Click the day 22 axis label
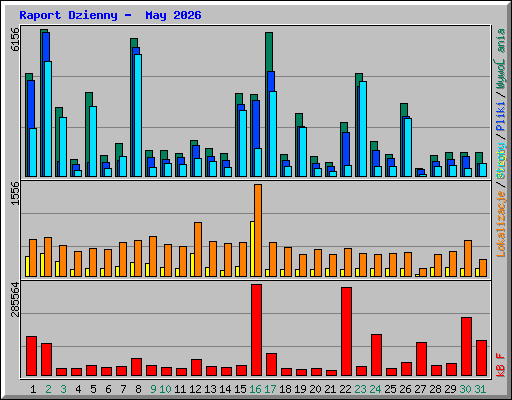This screenshot has height=400, width=512. (x=345, y=389)
